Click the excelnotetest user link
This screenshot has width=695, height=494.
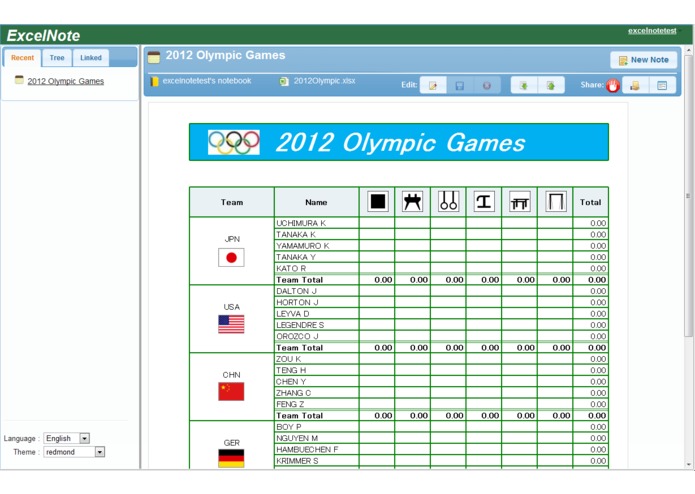pos(652,31)
